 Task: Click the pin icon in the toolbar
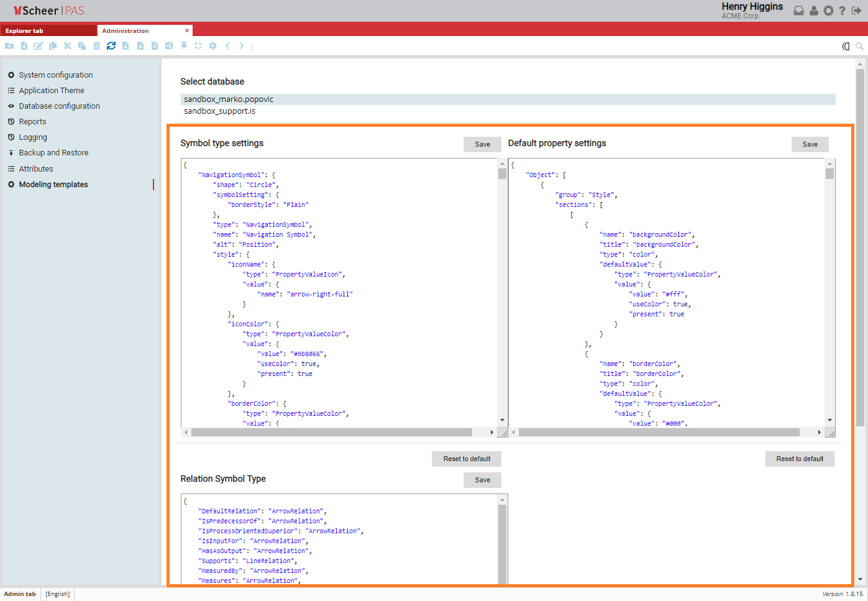click(x=184, y=46)
